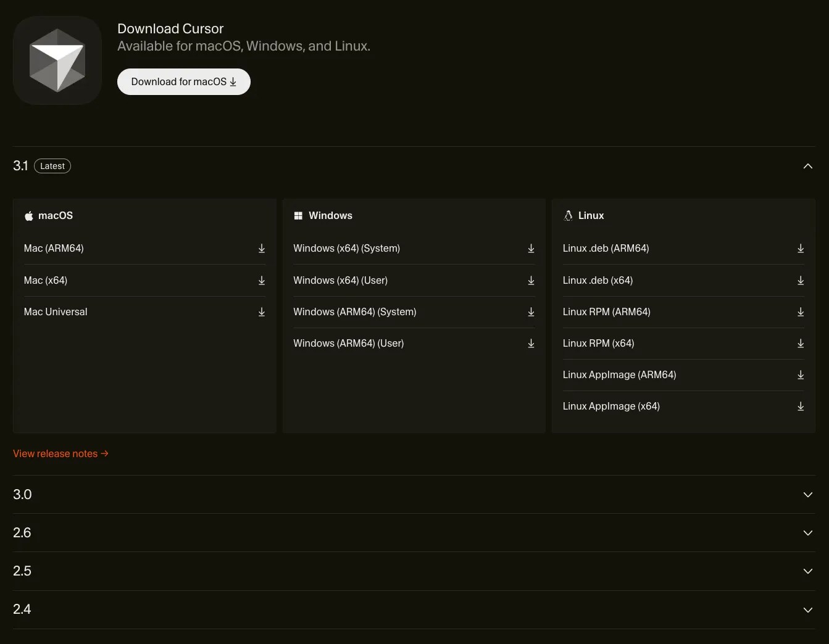Click the Download Cursor heading
The image size is (829, 644).
(170, 29)
